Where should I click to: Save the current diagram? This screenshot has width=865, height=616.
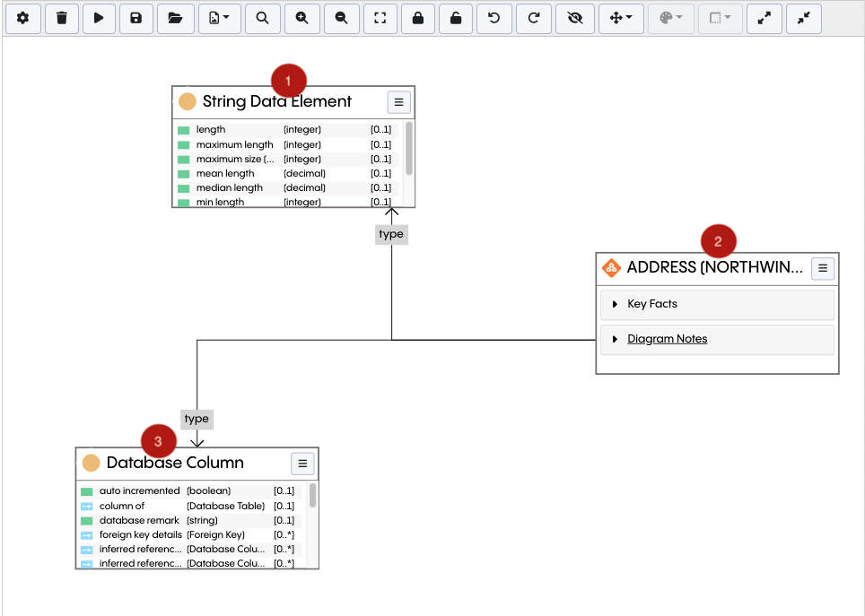[x=136, y=18]
